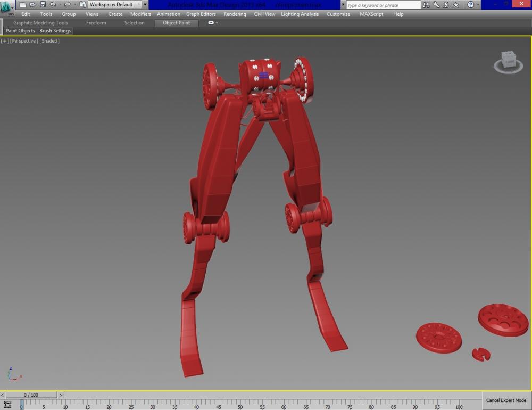
Task: Click the 0 / 100 time slider handle
Action: [x=31, y=395]
